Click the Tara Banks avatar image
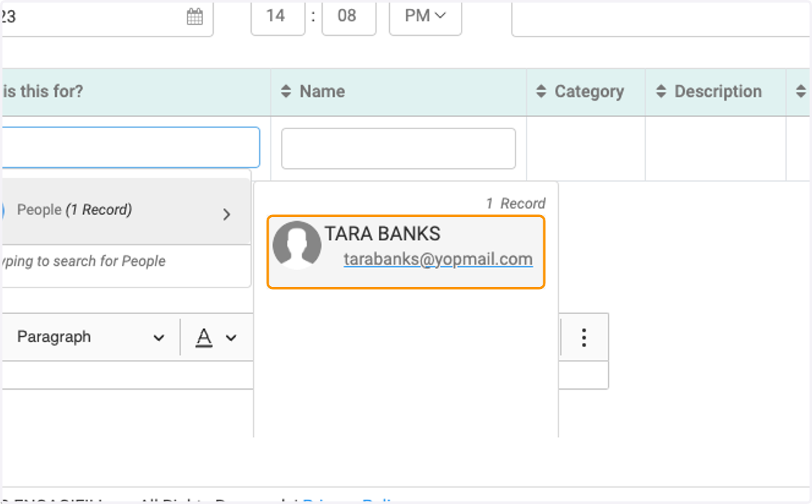Image resolution: width=812 pixels, height=504 pixels. [x=296, y=245]
